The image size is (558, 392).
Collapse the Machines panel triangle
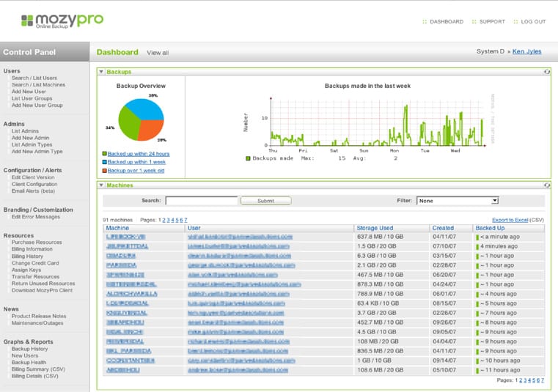pos(101,185)
